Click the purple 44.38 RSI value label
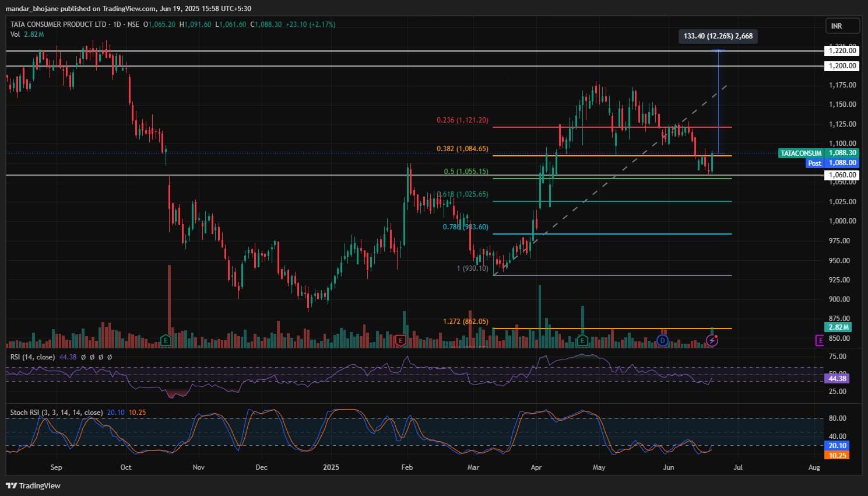 coord(837,379)
